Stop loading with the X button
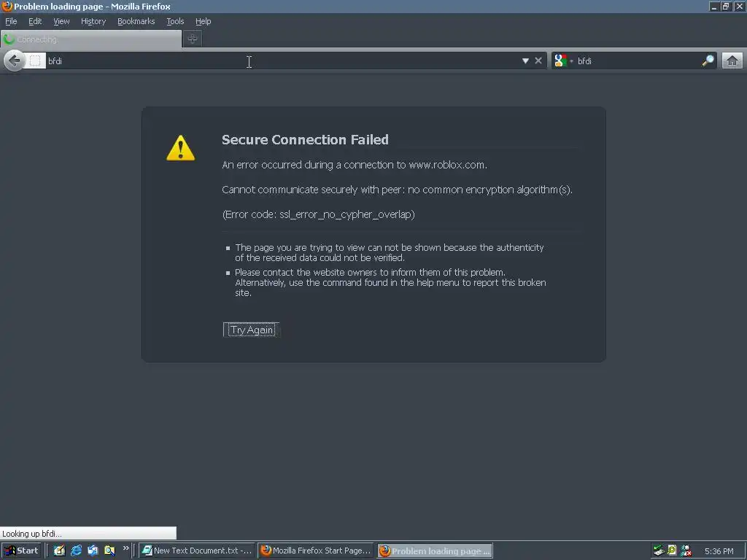Viewport: 747px width, 560px height. (538, 61)
